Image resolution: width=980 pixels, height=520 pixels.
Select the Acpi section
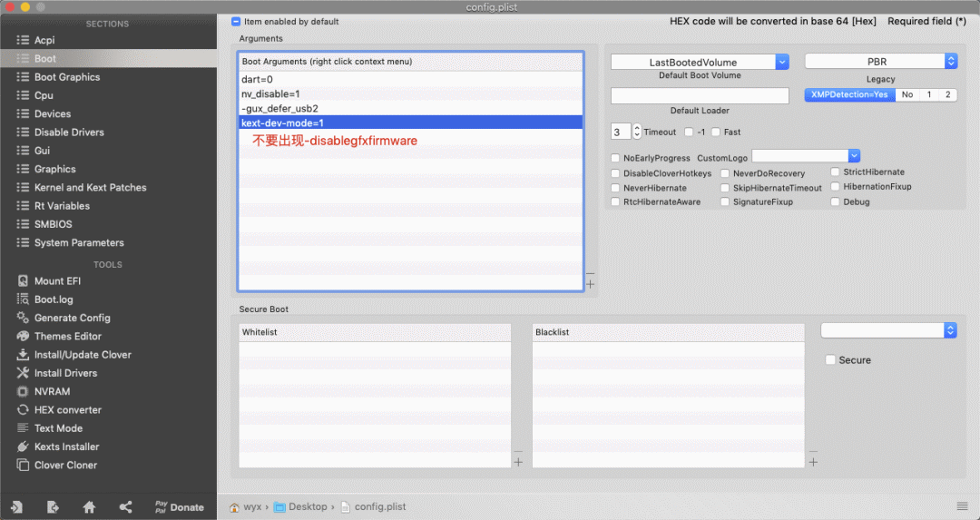pyautogui.click(x=109, y=40)
